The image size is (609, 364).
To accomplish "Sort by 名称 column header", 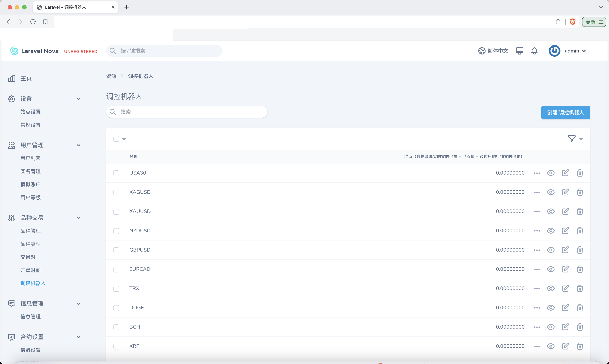I will (134, 157).
